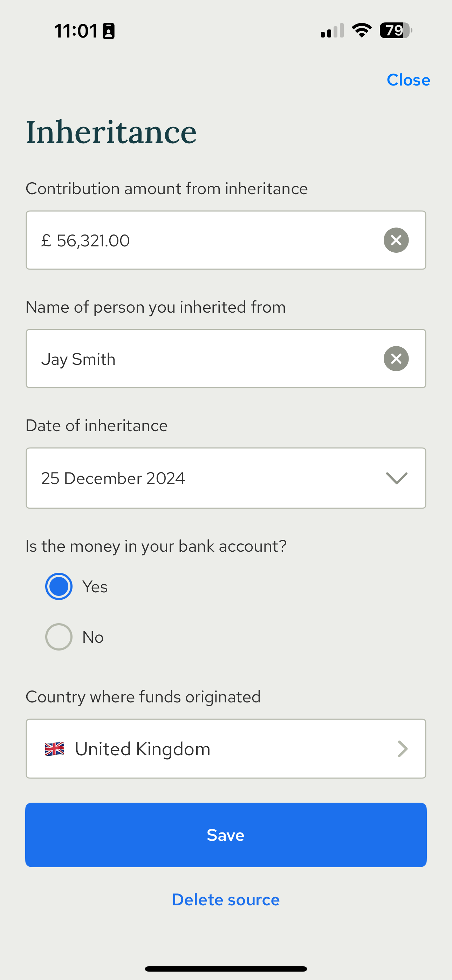Tap the ID badge icon beside the clock
The image size is (452, 980).
coord(108,31)
